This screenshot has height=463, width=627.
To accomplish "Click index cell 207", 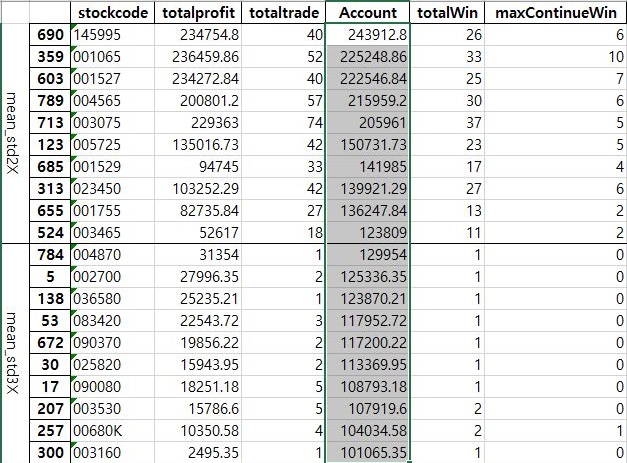I will pyautogui.click(x=50, y=409).
